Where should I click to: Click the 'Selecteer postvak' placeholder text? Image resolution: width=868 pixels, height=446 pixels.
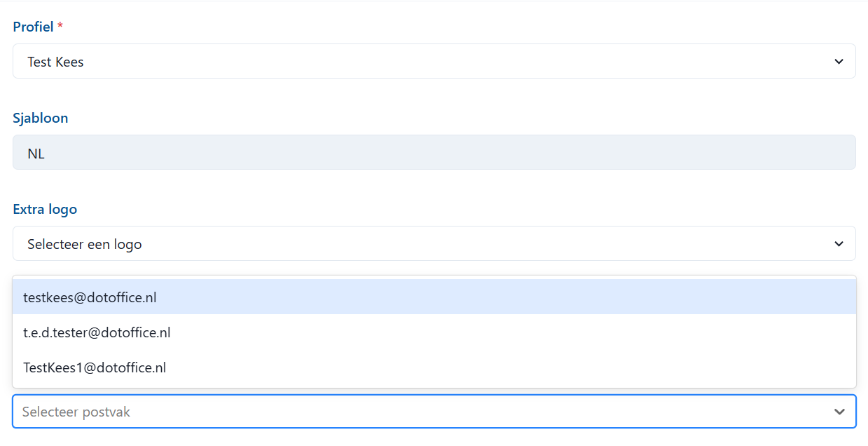coord(76,412)
